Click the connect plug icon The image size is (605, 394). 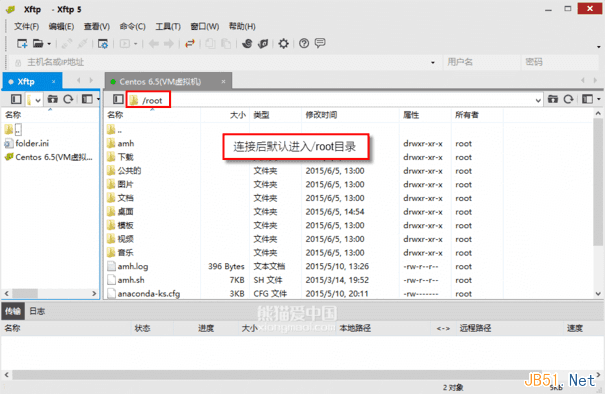pos(67,44)
